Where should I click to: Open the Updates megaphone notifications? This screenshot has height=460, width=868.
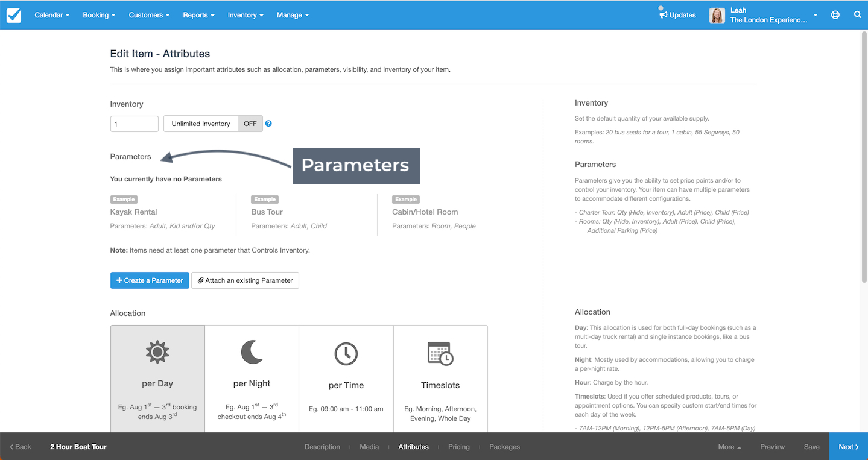point(677,15)
